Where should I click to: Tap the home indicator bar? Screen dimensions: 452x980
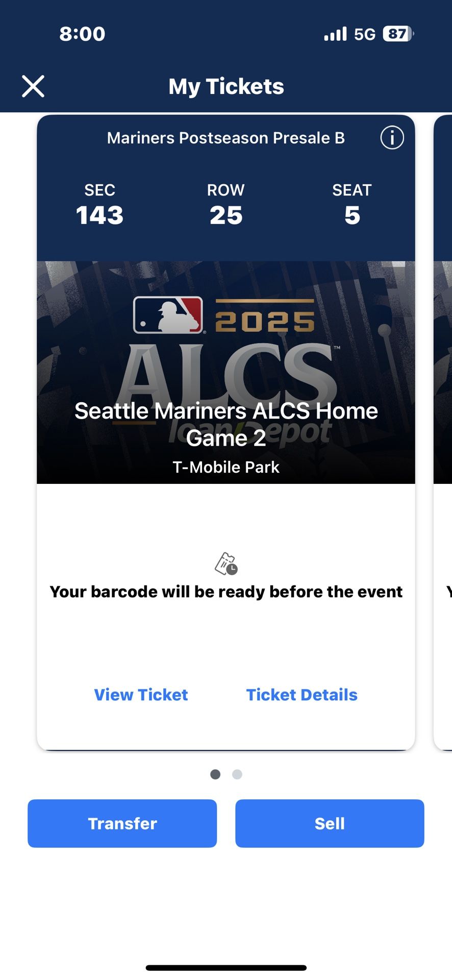click(x=226, y=968)
